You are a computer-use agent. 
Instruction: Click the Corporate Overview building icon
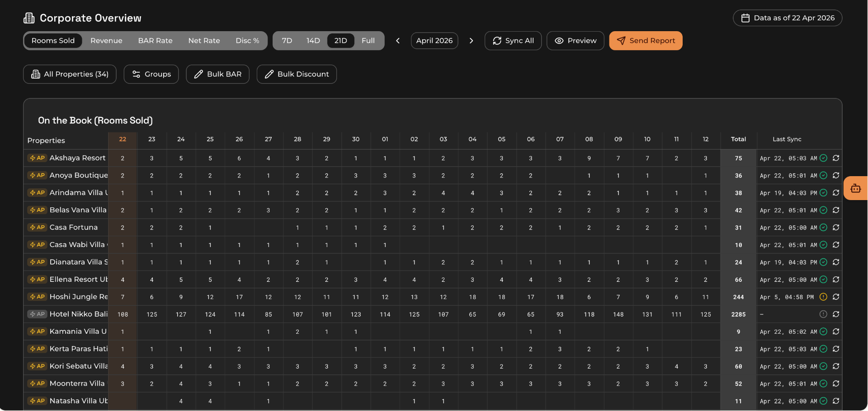[x=29, y=18]
